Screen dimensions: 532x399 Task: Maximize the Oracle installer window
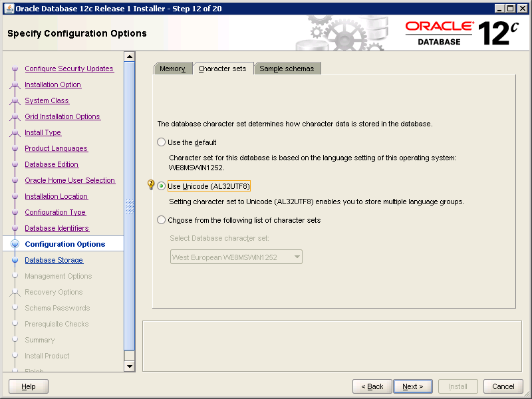tap(511, 9)
